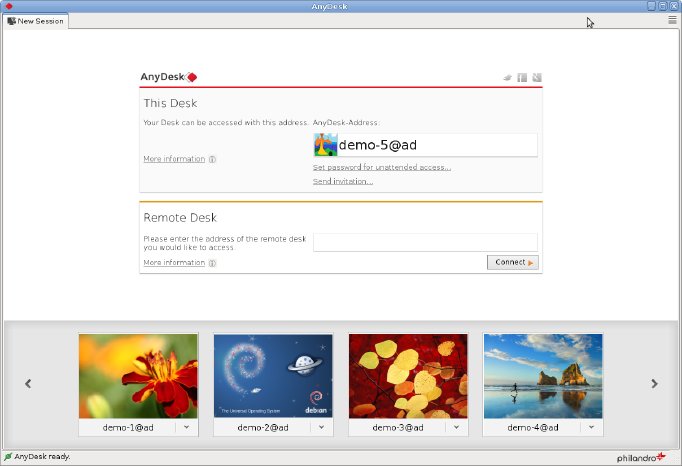Image resolution: width=682 pixels, height=466 pixels.
Task: Open the demo-2@ad Debian thumbnail
Action: [273, 376]
